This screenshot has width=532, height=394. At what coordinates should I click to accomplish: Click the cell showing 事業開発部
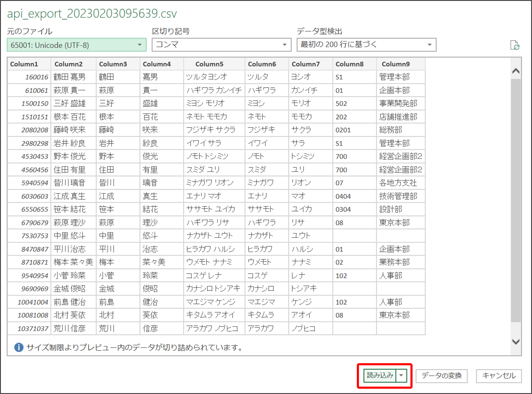tap(398, 103)
